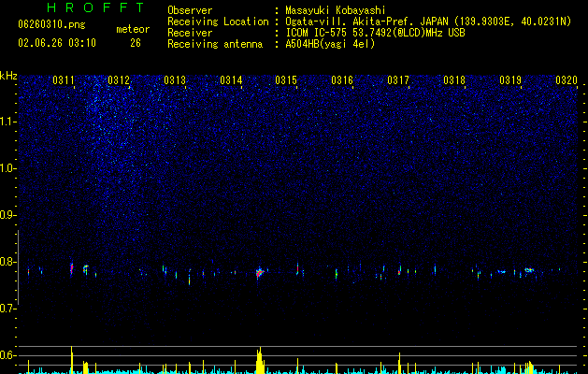The width and height of the screenshot is (588, 374).
Task: Click the HROFFT title text
Action: tap(95, 7)
